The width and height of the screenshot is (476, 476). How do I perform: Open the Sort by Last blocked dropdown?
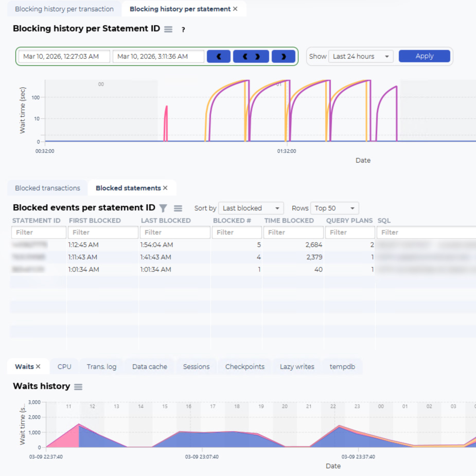click(x=251, y=208)
